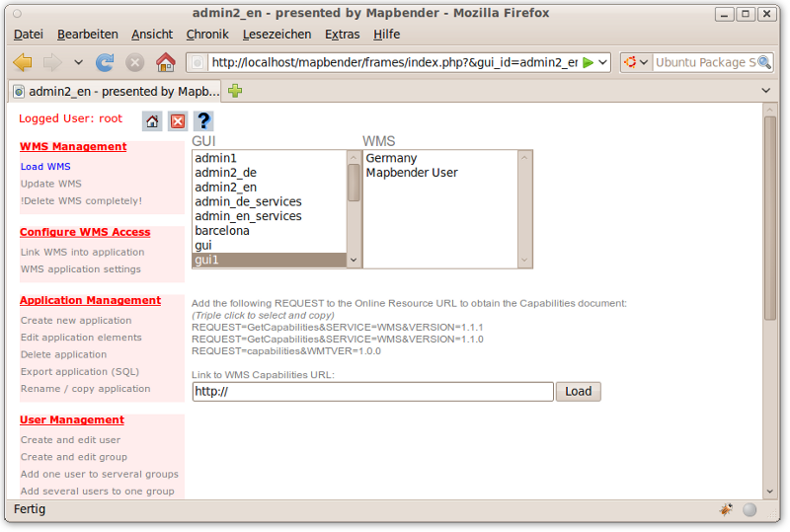Open the Extras menu
Screen dimensions: 790x532
pyautogui.click(x=342, y=35)
